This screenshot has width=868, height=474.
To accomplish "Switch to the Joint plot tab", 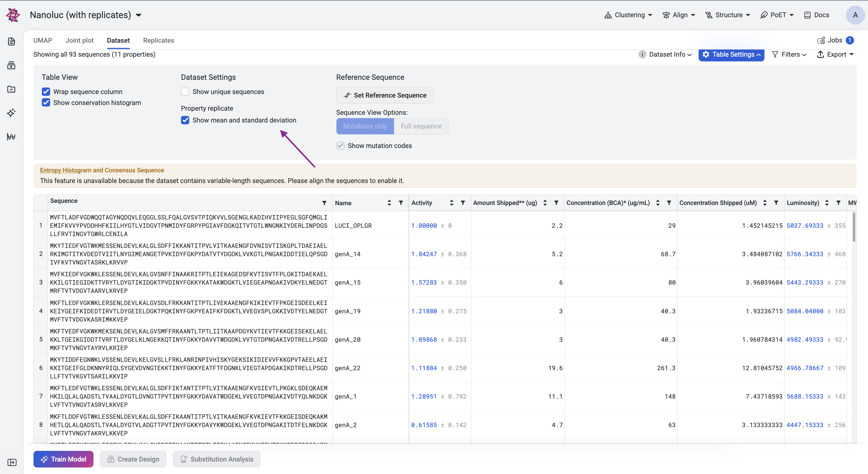I will (x=80, y=40).
